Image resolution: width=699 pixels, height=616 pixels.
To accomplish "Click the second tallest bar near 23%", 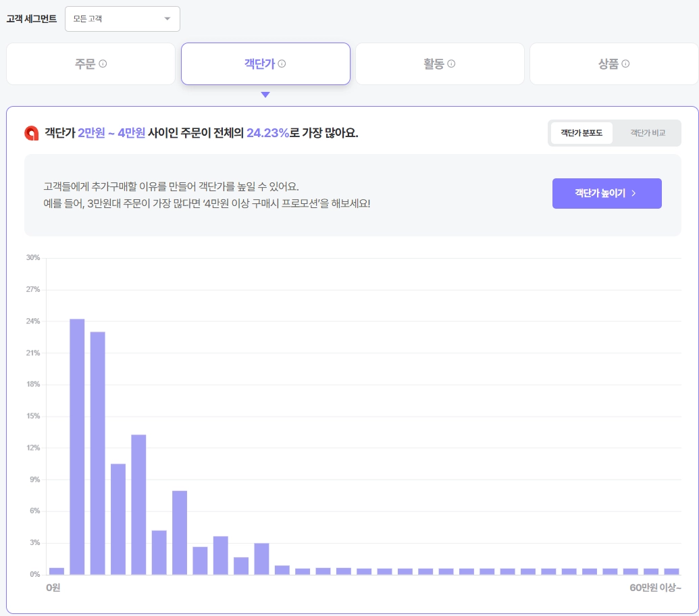I will pos(98,453).
